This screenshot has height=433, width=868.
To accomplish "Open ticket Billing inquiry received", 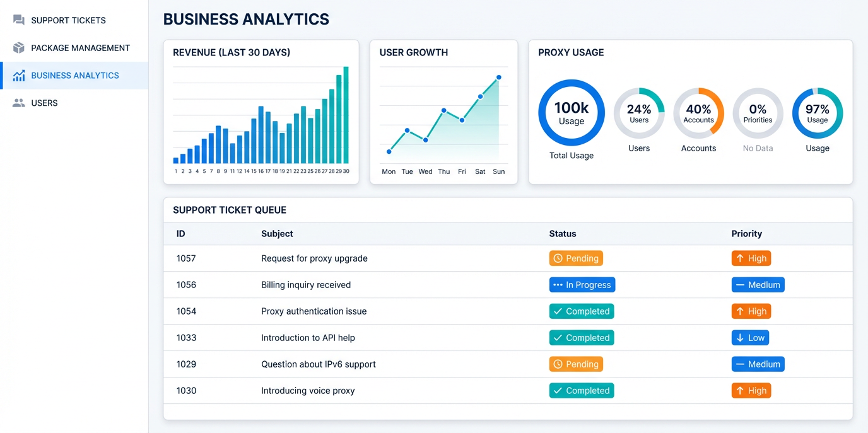I will point(306,285).
